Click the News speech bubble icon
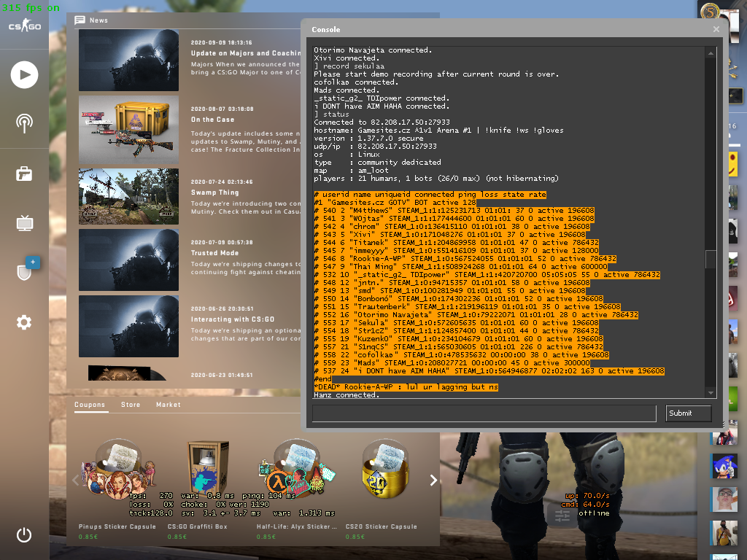The width and height of the screenshot is (747, 560). [80, 20]
